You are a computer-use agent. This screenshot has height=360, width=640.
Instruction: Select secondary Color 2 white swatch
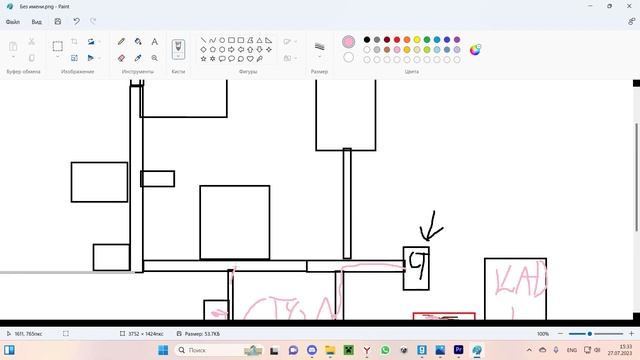(348, 58)
